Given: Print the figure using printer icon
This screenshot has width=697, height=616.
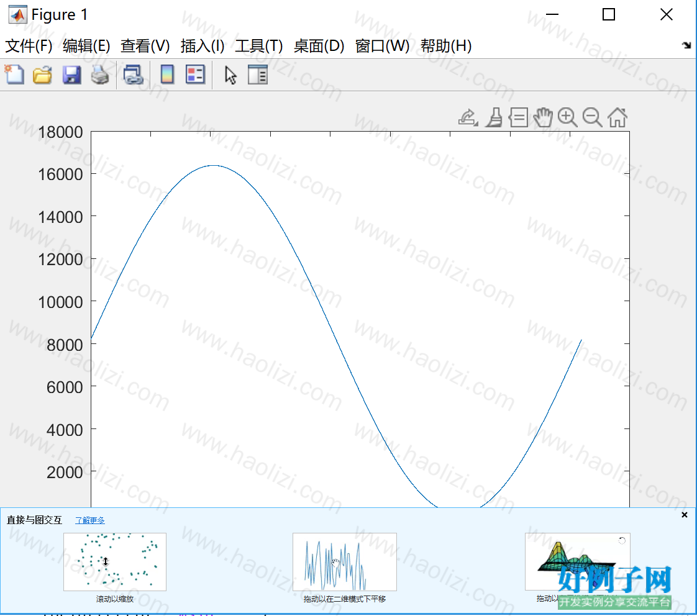Looking at the screenshot, I should 100,75.
